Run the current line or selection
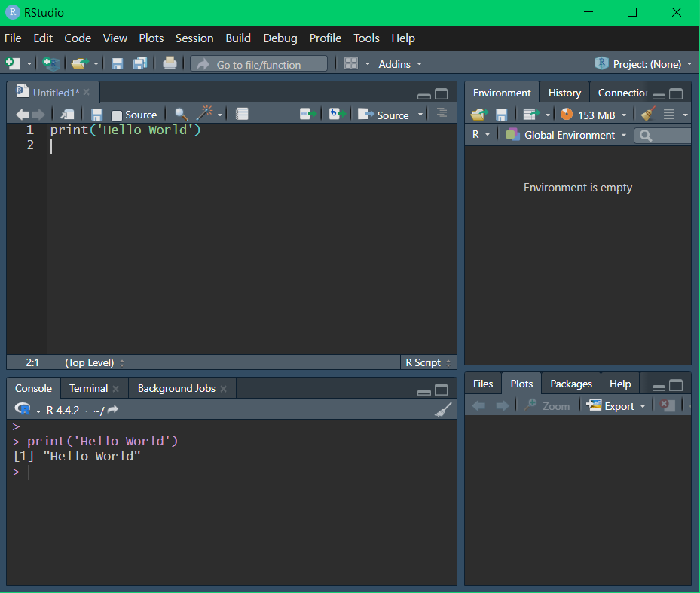Image resolution: width=700 pixels, height=593 pixels. 308,114
